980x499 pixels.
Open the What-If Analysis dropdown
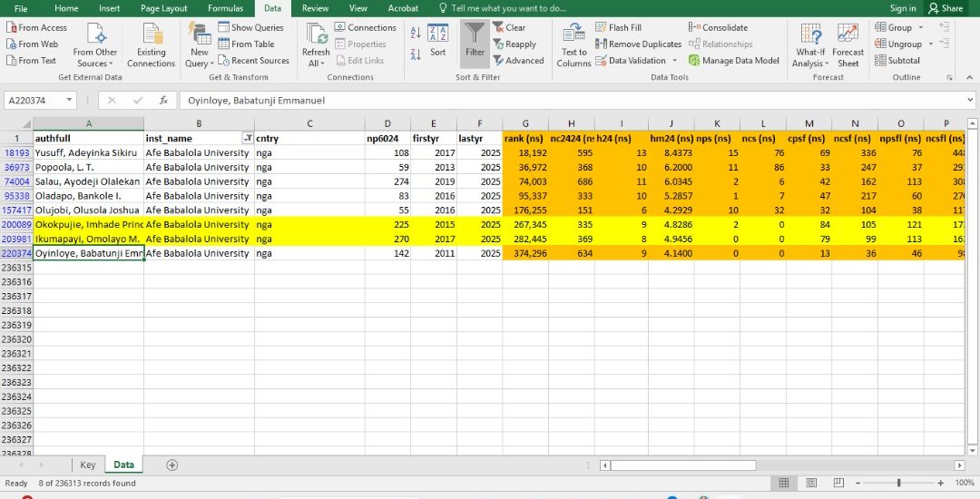click(x=810, y=64)
